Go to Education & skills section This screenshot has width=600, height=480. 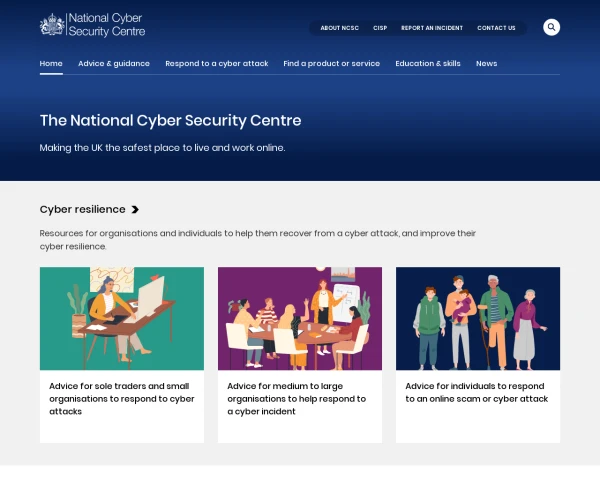[428, 63]
